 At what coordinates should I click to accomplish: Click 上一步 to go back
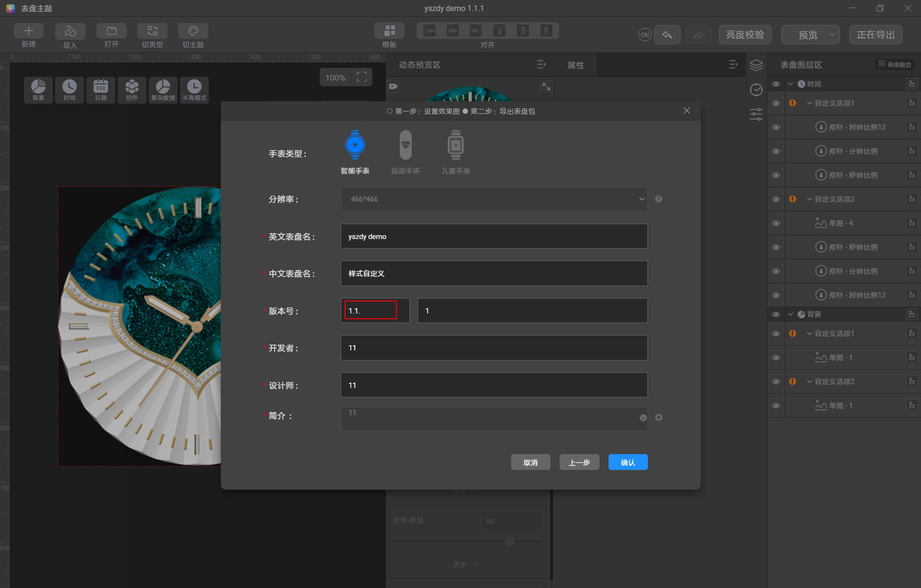click(x=579, y=462)
